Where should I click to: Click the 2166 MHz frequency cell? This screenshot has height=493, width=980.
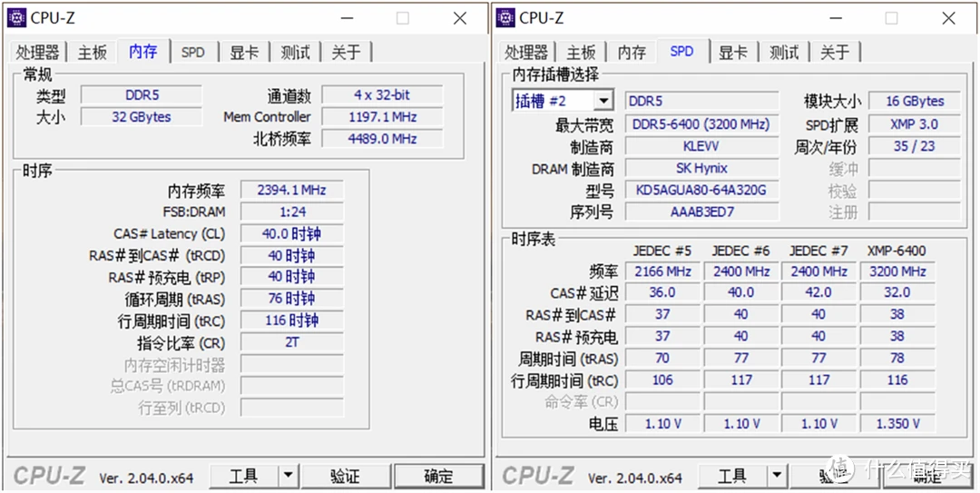(662, 271)
